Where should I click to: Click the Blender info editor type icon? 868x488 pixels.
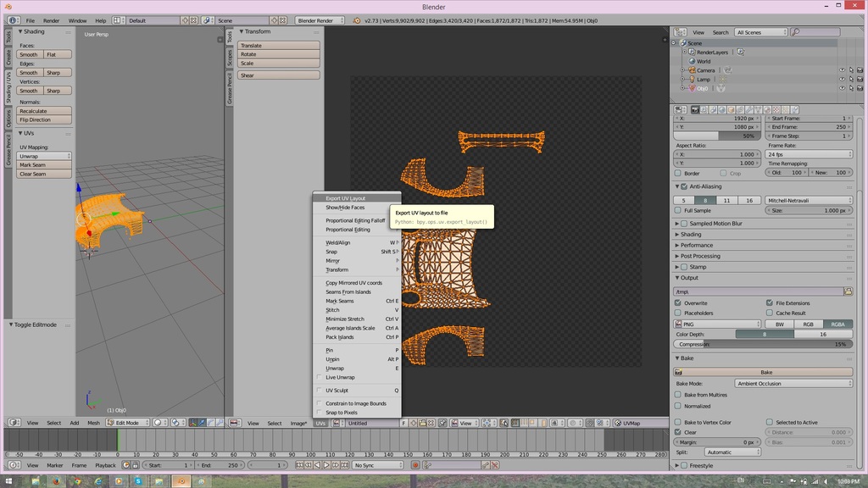coord(14,20)
